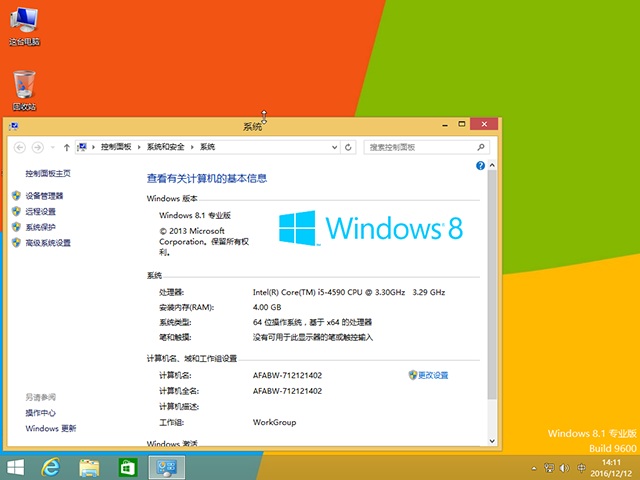640x480 pixels.
Task: Click the 中 input method indicator
Action: point(581,468)
